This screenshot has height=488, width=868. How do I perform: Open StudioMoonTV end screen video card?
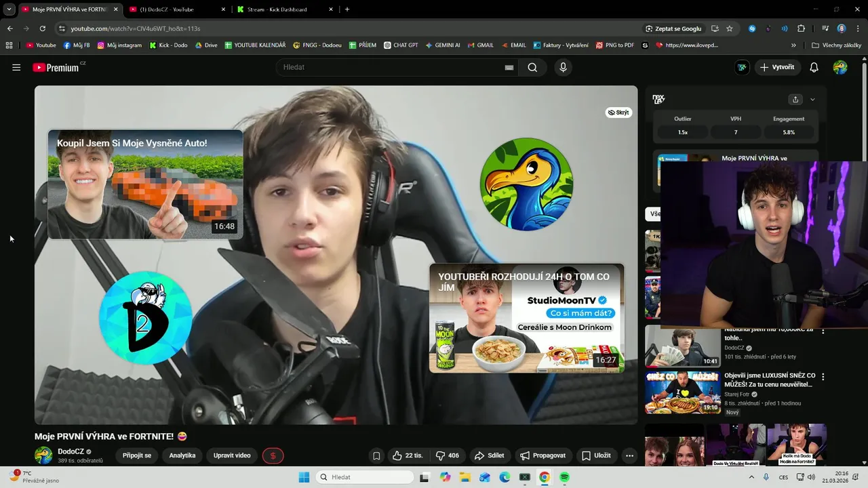527,318
